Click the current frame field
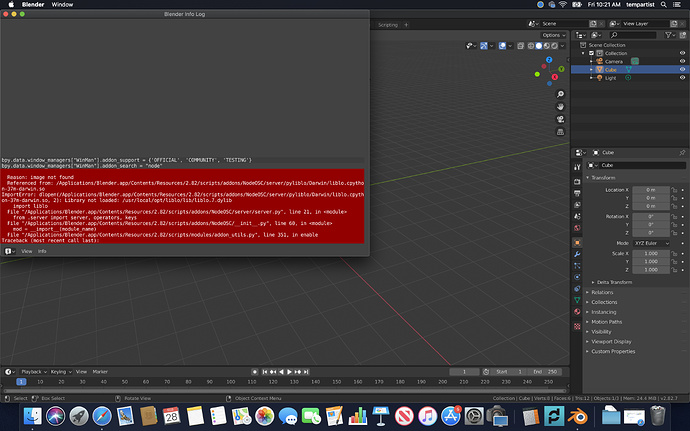690x431 pixels. pyautogui.click(x=464, y=372)
